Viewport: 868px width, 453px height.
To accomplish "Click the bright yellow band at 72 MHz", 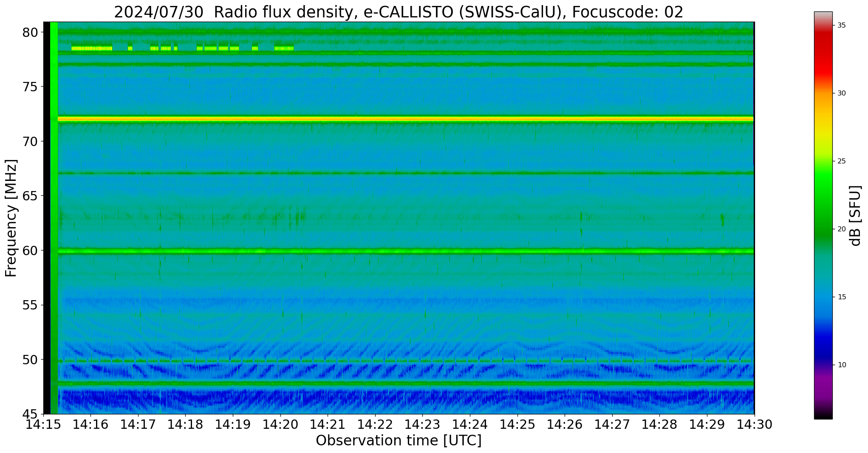I will 406,119.
